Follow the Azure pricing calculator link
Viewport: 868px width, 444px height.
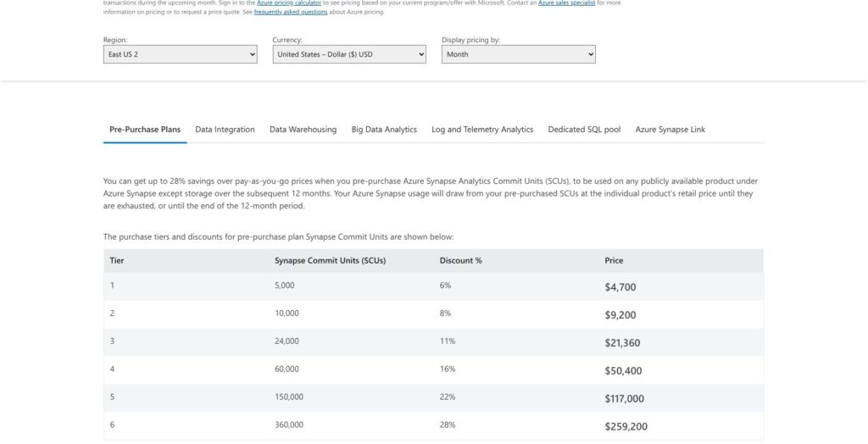[289, 3]
